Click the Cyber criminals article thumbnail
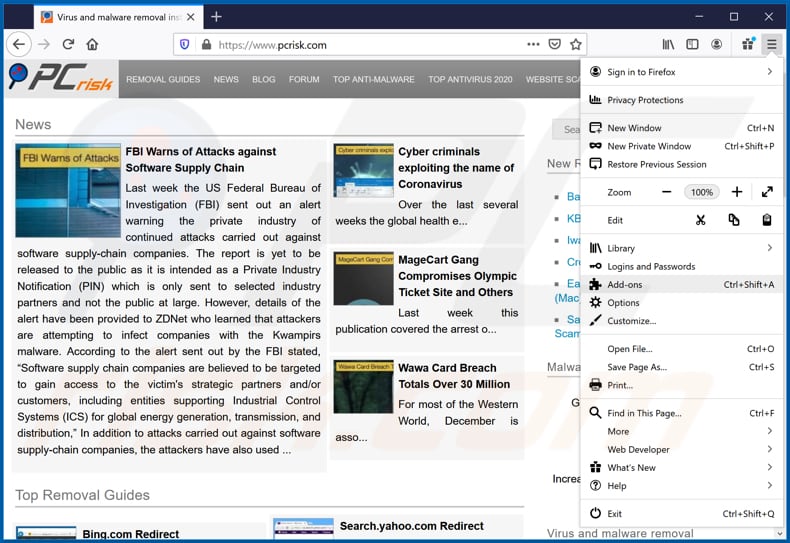Image resolution: width=790 pixels, height=543 pixels. pos(363,170)
